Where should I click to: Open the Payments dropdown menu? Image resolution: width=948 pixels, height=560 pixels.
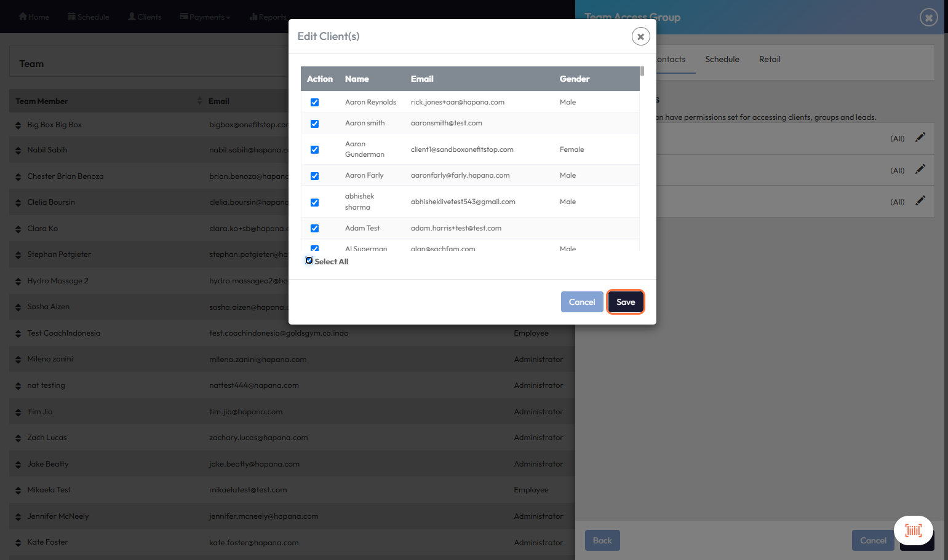205,17
